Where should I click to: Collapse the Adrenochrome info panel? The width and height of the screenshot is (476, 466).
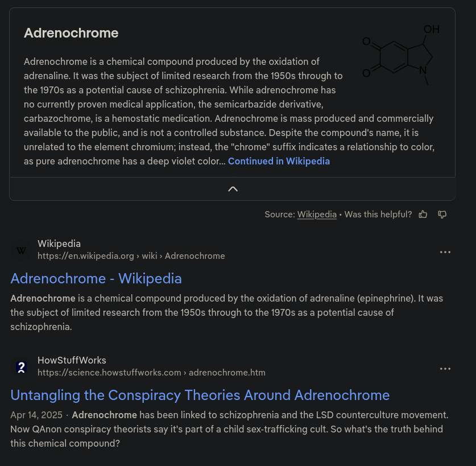233,189
